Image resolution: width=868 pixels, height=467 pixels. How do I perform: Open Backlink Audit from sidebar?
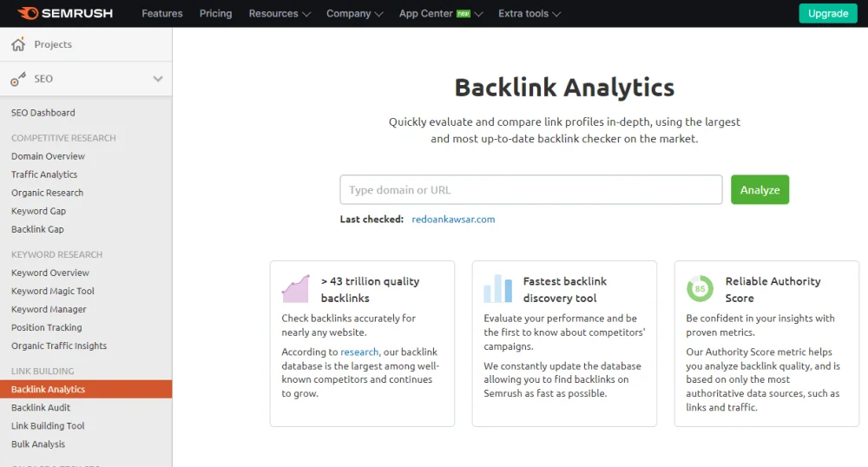[x=41, y=408]
